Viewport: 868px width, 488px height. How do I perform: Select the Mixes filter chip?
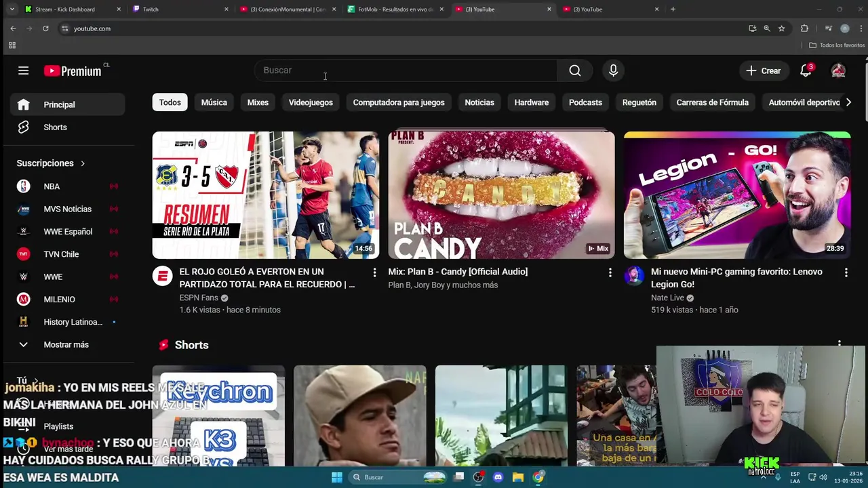click(258, 102)
